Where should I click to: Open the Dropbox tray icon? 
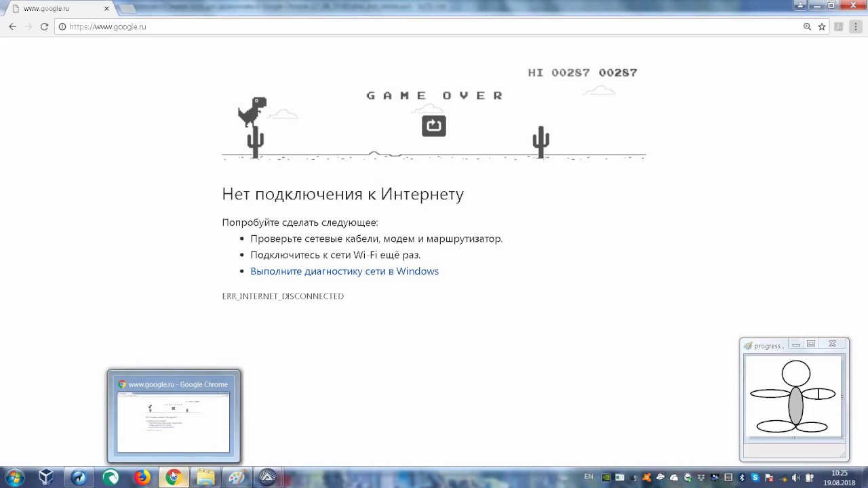click(701, 477)
